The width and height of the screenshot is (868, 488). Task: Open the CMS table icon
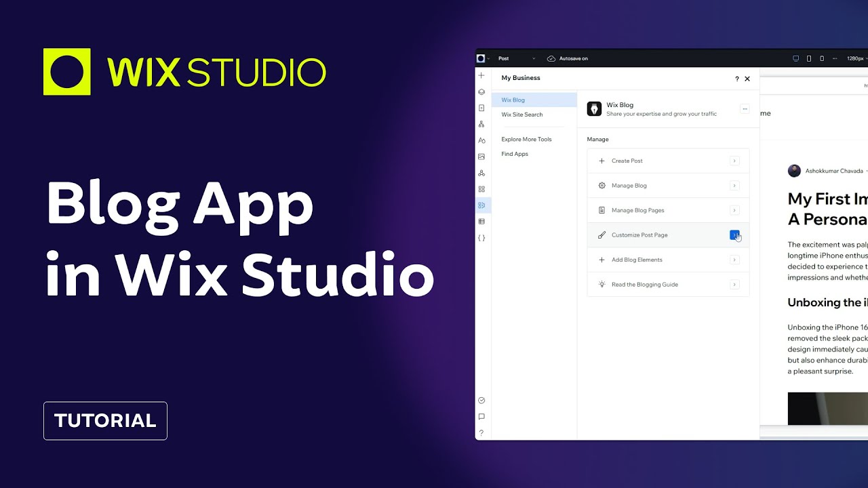click(x=481, y=222)
